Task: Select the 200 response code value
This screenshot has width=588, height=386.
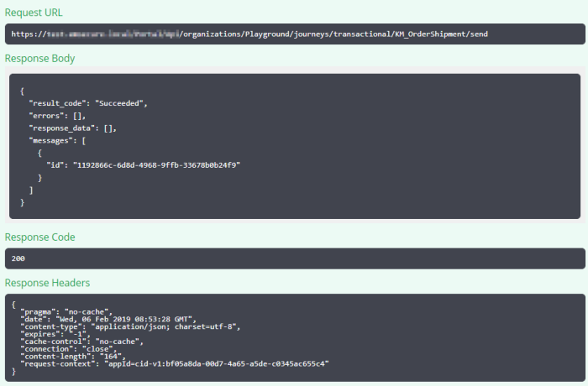Action: pyautogui.click(x=18, y=258)
